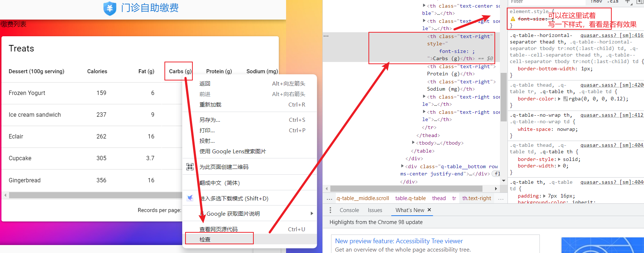Expand last th text-right sortable node
Screen dimensions: 644x253
(424, 112)
